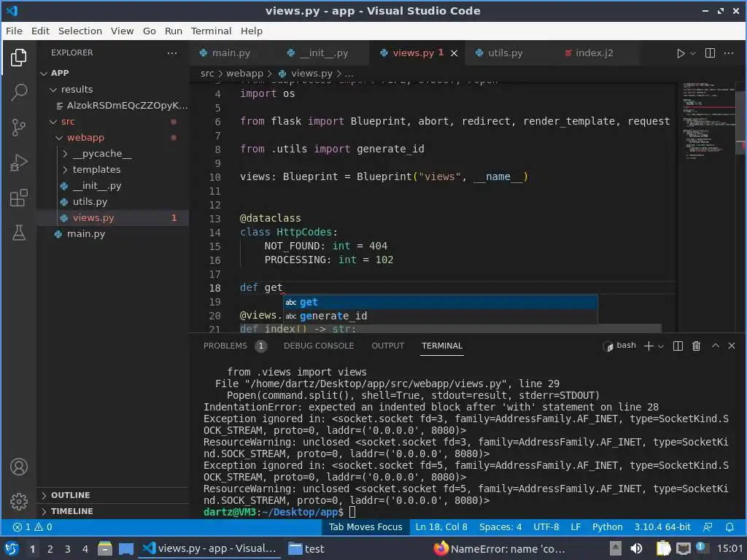This screenshot has height=560, width=747.
Task: Open Firefox NameError window in taskbar
Action: tap(499, 548)
